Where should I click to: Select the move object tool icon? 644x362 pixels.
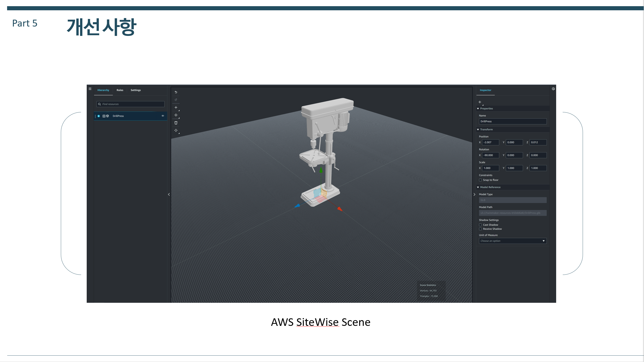coord(176,115)
